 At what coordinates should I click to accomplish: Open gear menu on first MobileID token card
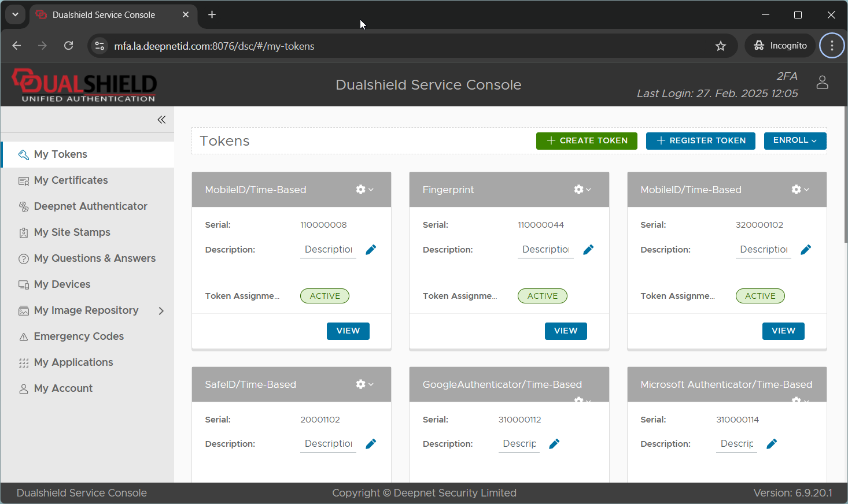coord(364,190)
